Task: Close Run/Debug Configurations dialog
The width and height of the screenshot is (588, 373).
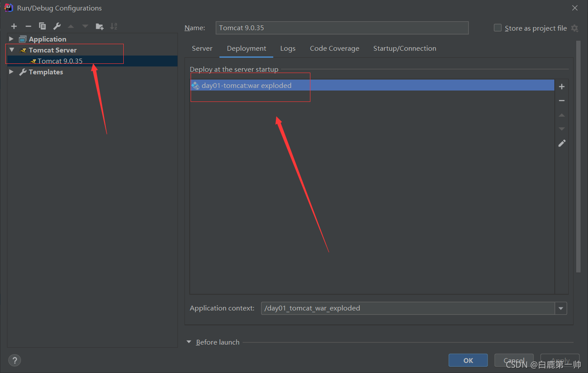Action: click(575, 8)
